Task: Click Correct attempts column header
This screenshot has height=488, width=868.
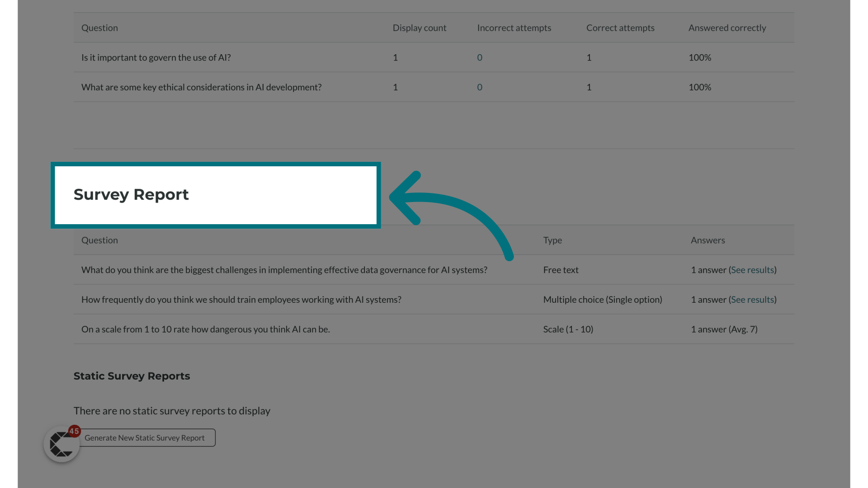Action: pyautogui.click(x=620, y=28)
